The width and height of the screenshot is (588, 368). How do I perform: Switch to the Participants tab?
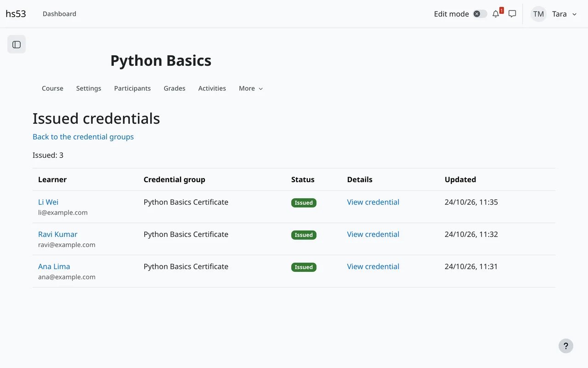132,88
